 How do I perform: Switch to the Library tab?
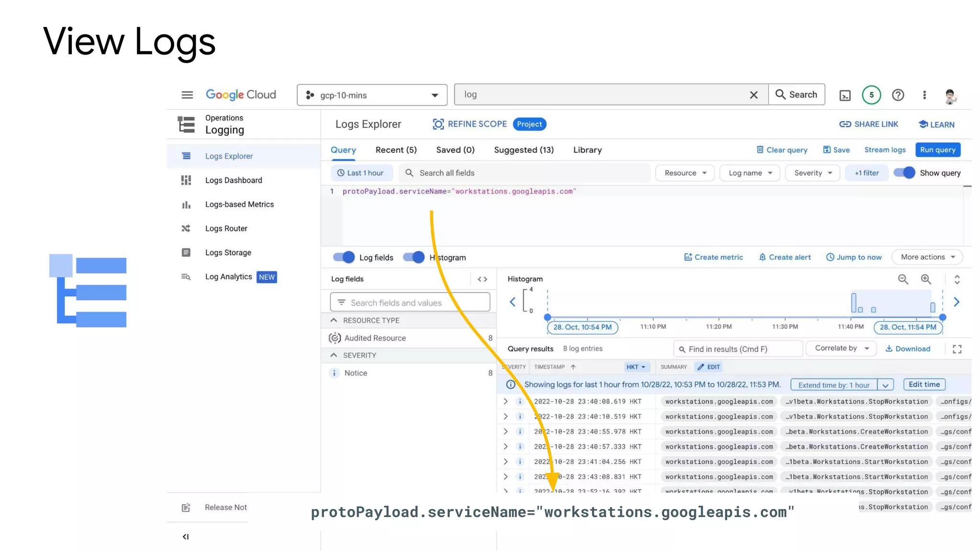point(588,150)
